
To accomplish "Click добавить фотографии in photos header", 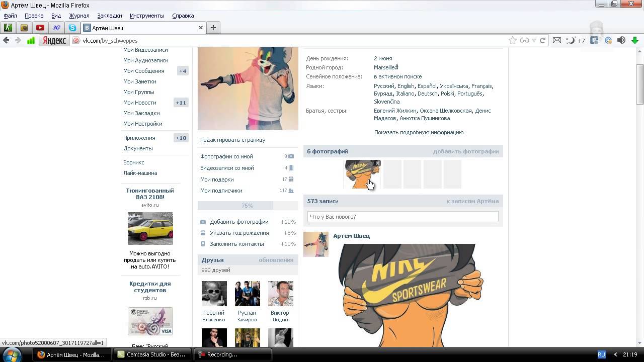I will pyautogui.click(x=466, y=151).
